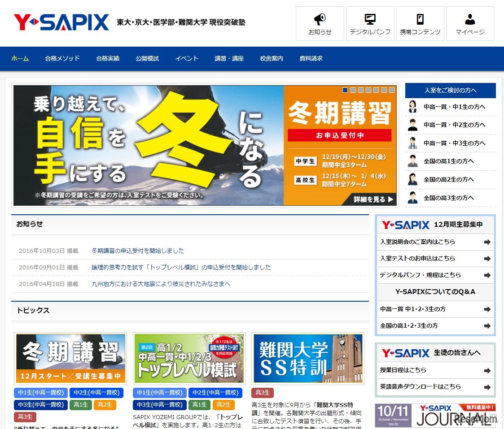This screenshot has height=429, width=504.
Task: Open Y-SAPIXについてのQ&A link
Action: coord(435,292)
